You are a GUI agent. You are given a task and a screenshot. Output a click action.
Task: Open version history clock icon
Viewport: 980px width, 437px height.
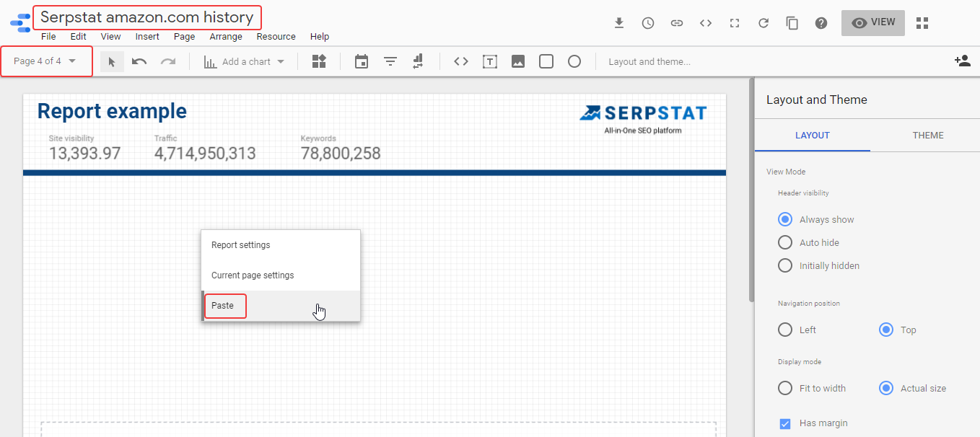648,23
